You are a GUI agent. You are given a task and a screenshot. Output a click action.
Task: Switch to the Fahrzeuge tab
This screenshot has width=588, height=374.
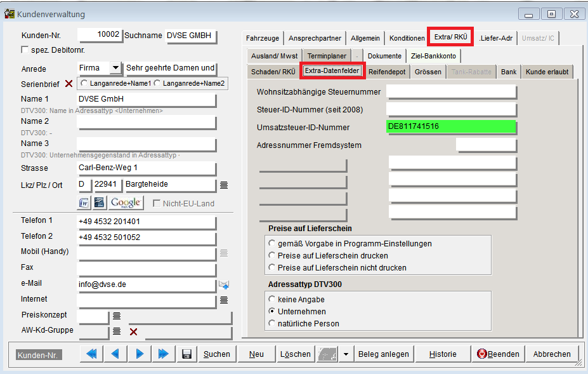(263, 38)
